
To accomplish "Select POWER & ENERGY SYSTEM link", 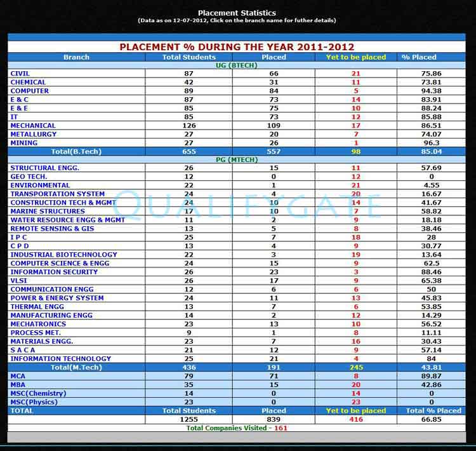I will pos(56,298).
